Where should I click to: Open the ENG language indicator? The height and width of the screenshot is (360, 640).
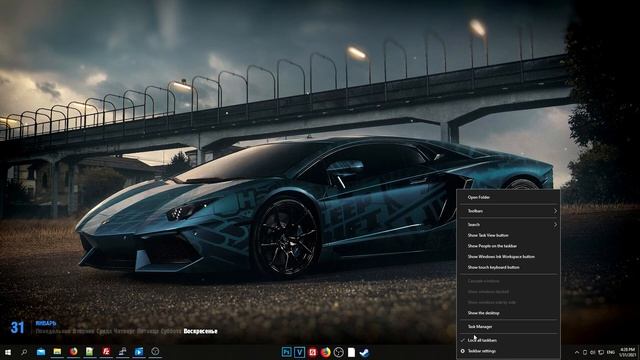coord(611,352)
